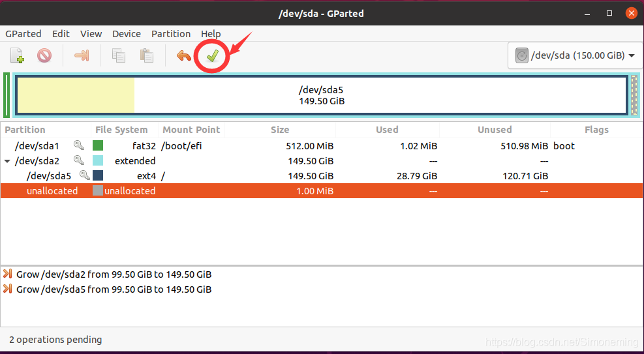Click the /boot/efi mount point cell
Screen dimensions: 644x354
point(181,145)
